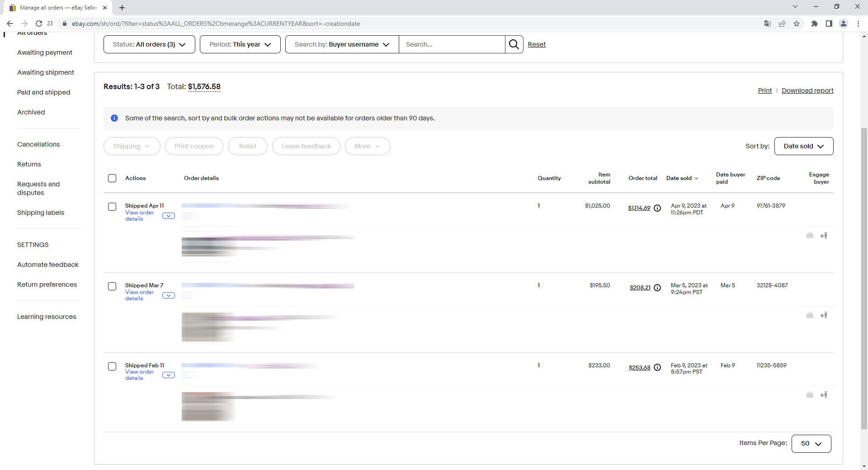This screenshot has width=868, height=470.
Task: Open the Sort by Date sold dropdown
Action: pos(804,146)
